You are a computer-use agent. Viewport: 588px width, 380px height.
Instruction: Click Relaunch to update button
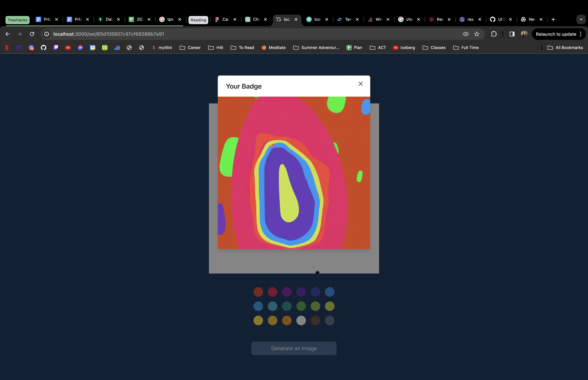click(556, 34)
